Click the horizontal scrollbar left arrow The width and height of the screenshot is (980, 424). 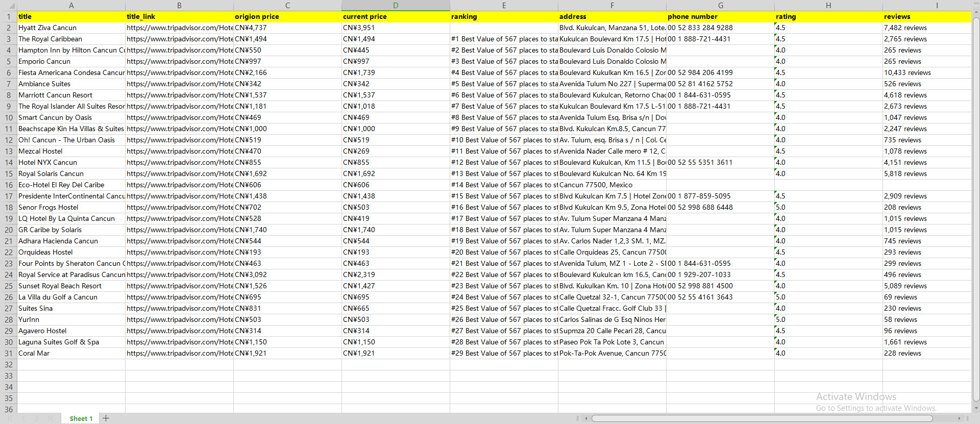pyautogui.click(x=586, y=418)
